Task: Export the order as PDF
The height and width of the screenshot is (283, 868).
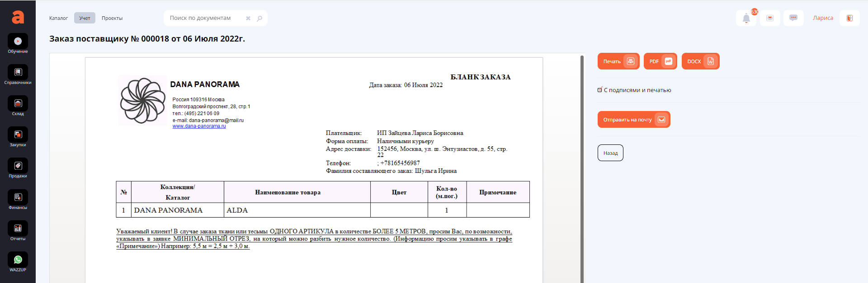Action: pos(660,61)
